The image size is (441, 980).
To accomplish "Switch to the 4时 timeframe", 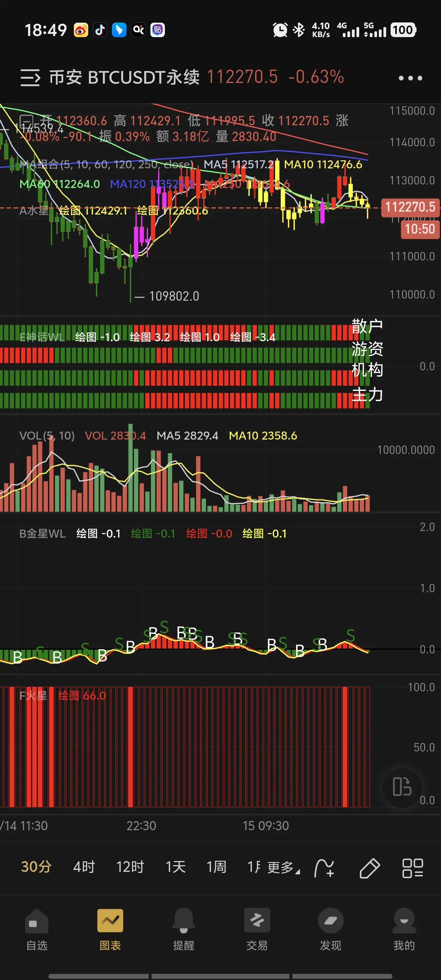I will (84, 867).
